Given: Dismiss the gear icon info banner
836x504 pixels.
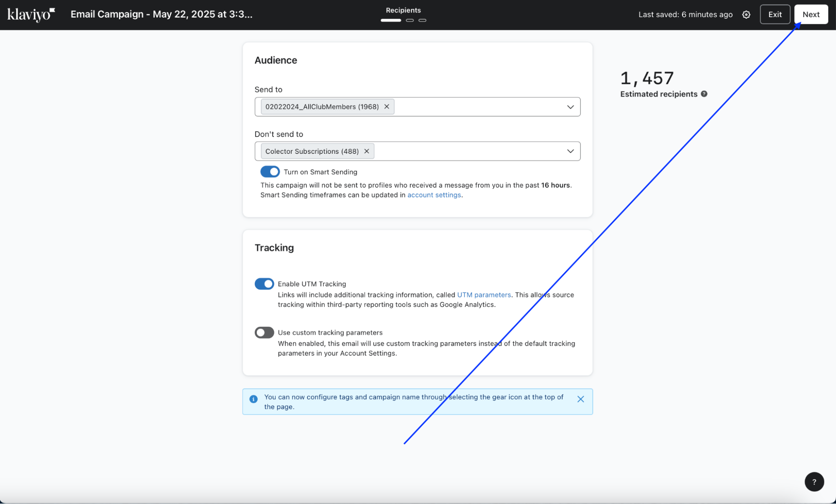Looking at the screenshot, I should 580,399.
